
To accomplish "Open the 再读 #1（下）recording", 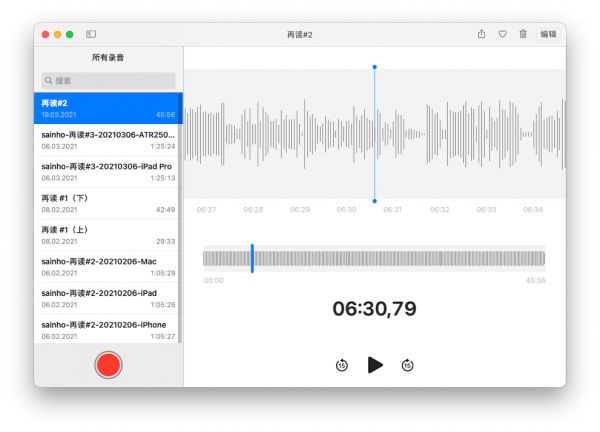I will click(x=107, y=203).
